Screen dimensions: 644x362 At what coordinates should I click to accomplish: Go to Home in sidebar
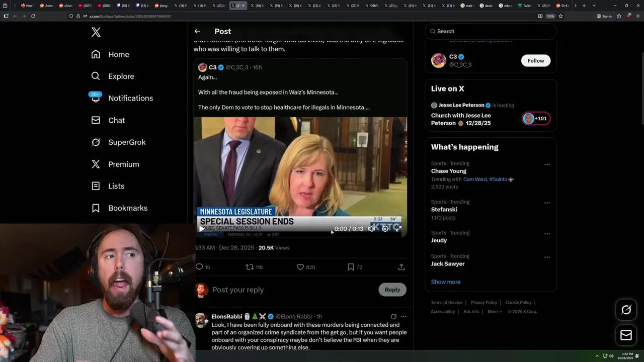pos(110,54)
